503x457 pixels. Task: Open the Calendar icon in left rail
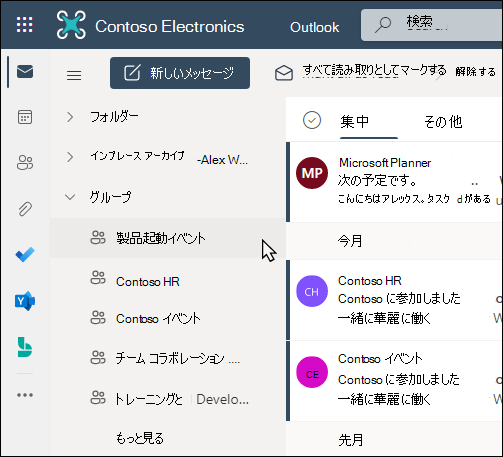(25, 117)
